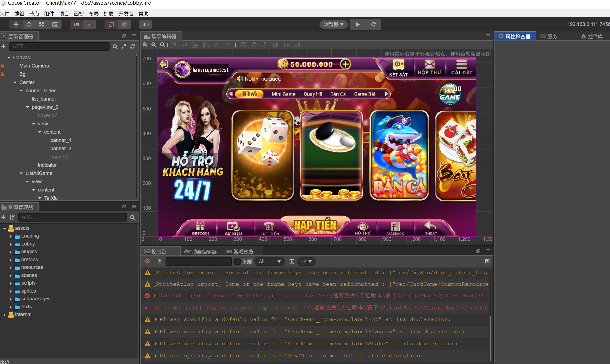
Task: Select the rotate transform tool
Action: (x=29, y=25)
